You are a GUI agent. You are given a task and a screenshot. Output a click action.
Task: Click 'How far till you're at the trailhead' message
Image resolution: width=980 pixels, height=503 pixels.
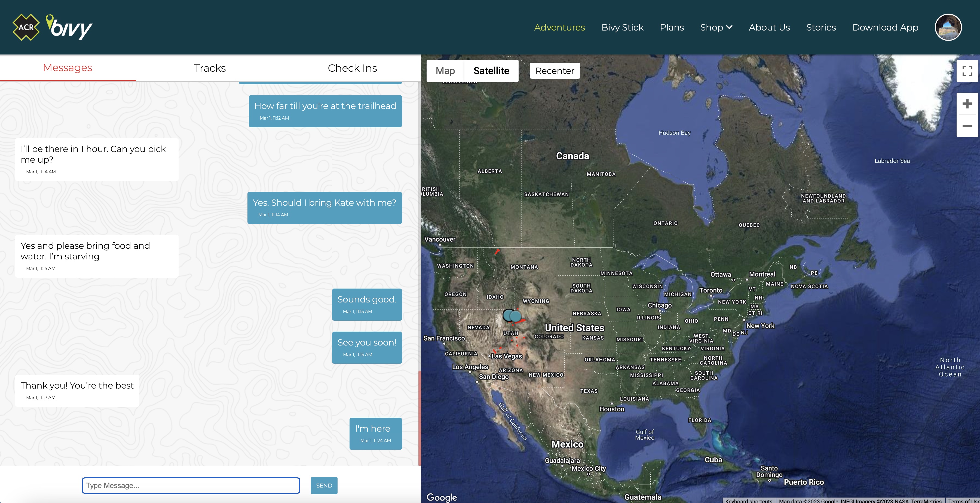click(x=325, y=111)
